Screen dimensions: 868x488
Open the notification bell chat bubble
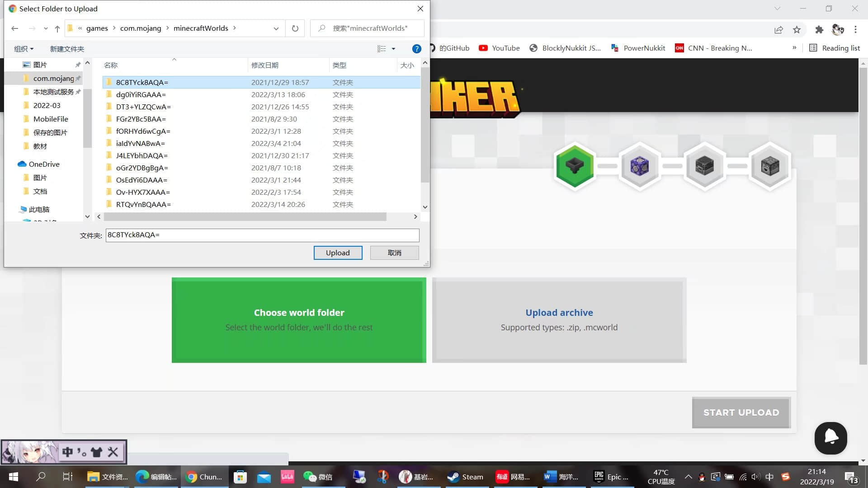(x=831, y=438)
